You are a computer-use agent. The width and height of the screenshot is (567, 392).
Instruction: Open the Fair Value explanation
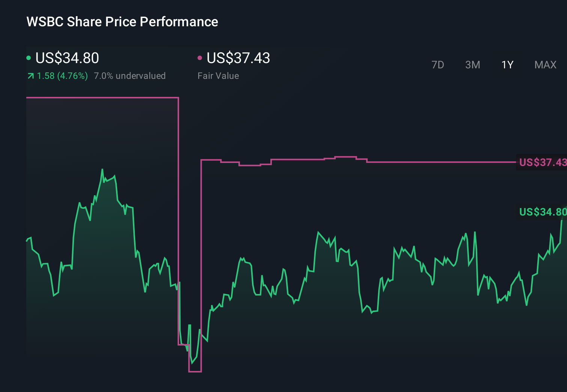coord(218,75)
